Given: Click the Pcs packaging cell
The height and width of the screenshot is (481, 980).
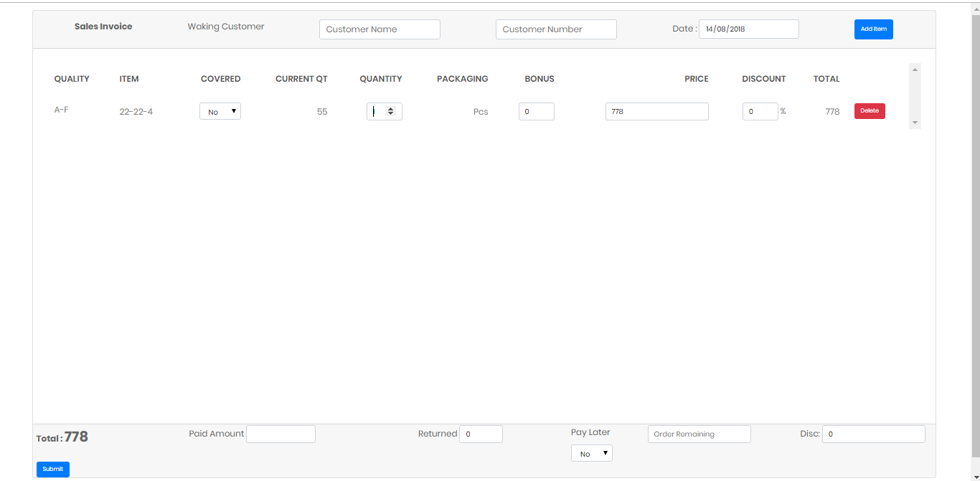Looking at the screenshot, I should click(481, 112).
